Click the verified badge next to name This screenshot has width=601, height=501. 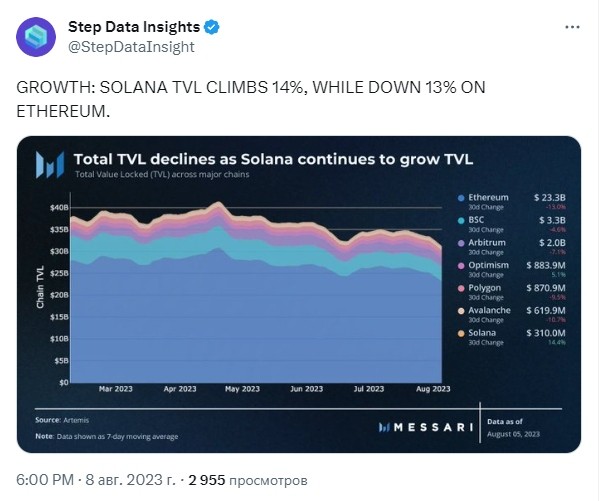[212, 27]
